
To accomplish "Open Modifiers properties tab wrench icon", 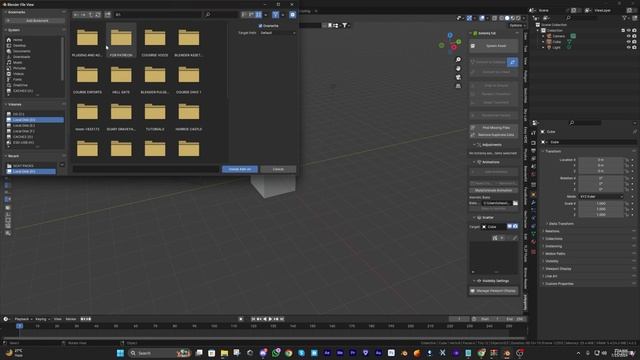I will click(x=533, y=202).
